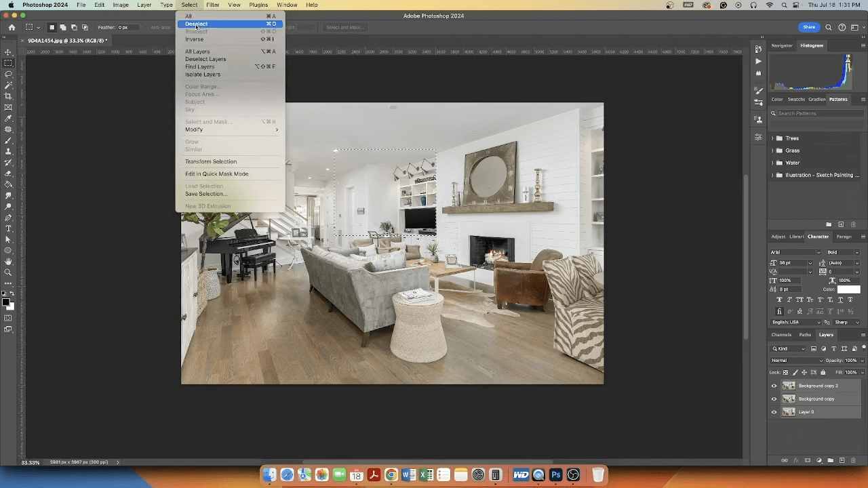Image resolution: width=868 pixels, height=488 pixels.
Task: Toggle visibility of Layer 0
Action: point(774,412)
